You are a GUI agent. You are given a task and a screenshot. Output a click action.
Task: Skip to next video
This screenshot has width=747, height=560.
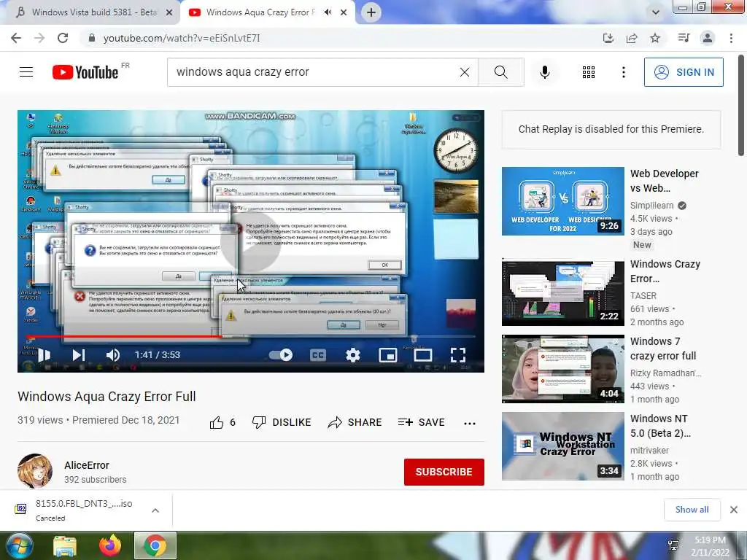pyautogui.click(x=79, y=355)
